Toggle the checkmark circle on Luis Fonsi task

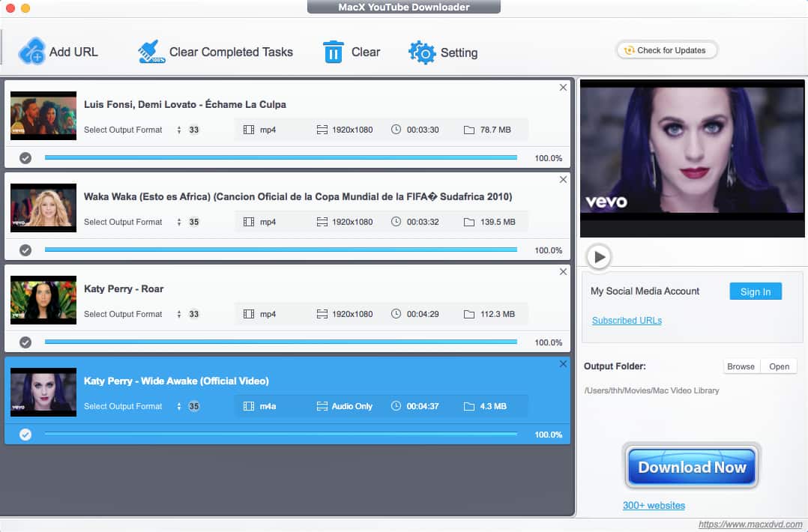coord(25,157)
